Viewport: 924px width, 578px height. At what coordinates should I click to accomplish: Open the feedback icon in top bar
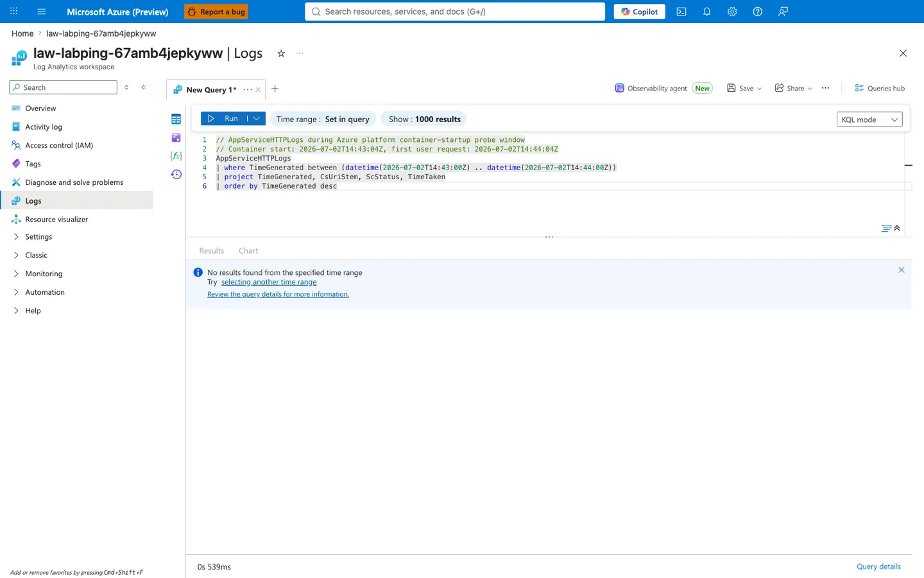(x=783, y=12)
